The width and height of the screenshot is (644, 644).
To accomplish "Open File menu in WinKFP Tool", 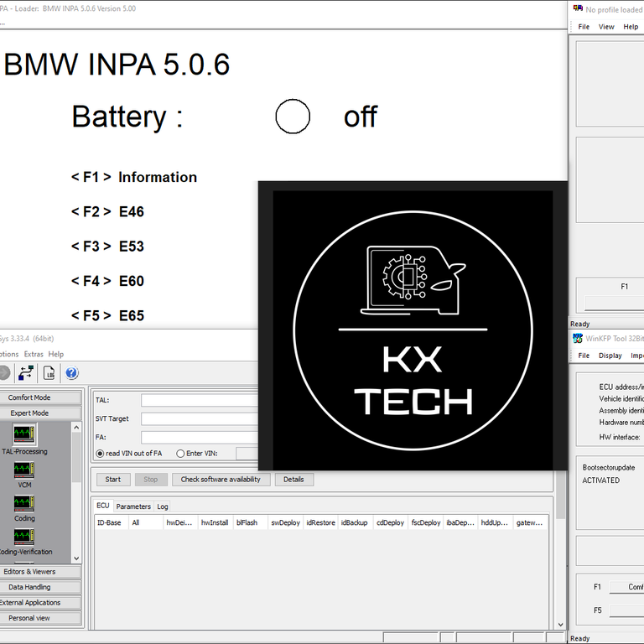I will coord(584,356).
